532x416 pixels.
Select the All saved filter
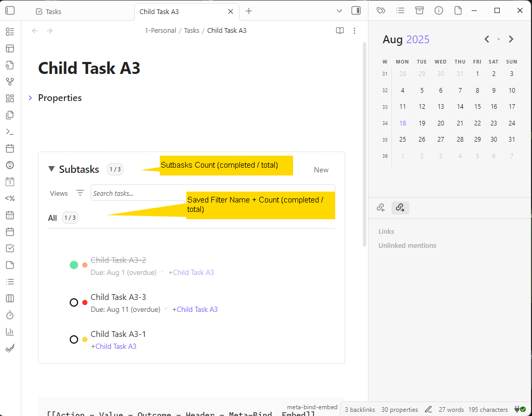(52, 218)
